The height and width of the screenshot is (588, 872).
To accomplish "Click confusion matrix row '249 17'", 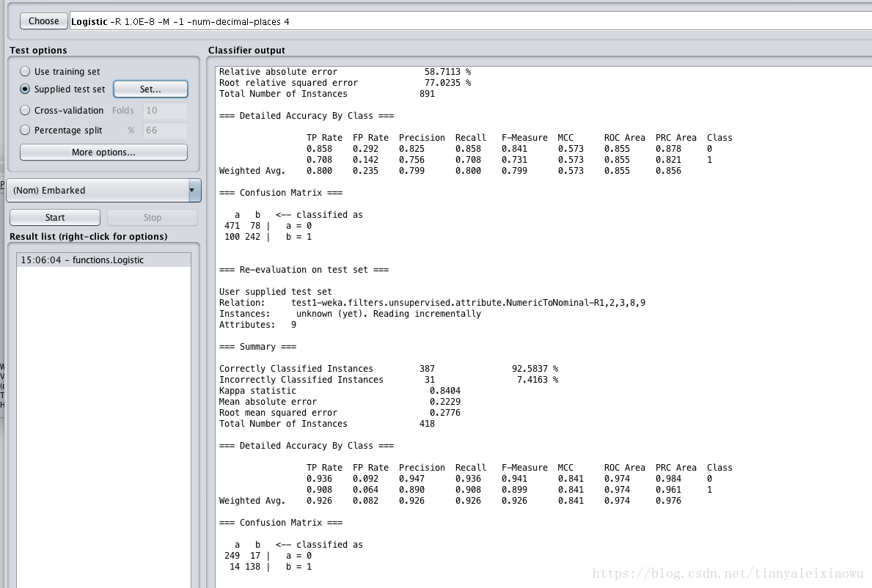I will (x=268, y=556).
